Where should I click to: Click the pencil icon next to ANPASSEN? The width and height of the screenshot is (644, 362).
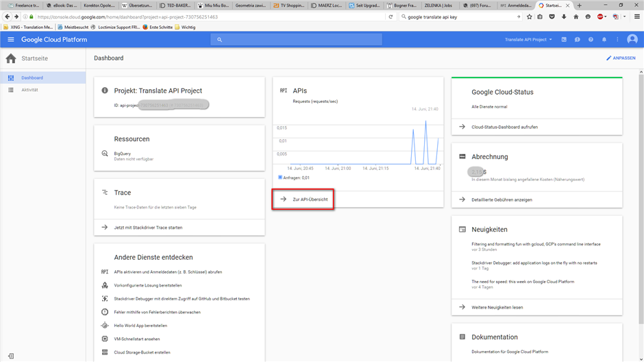608,58
